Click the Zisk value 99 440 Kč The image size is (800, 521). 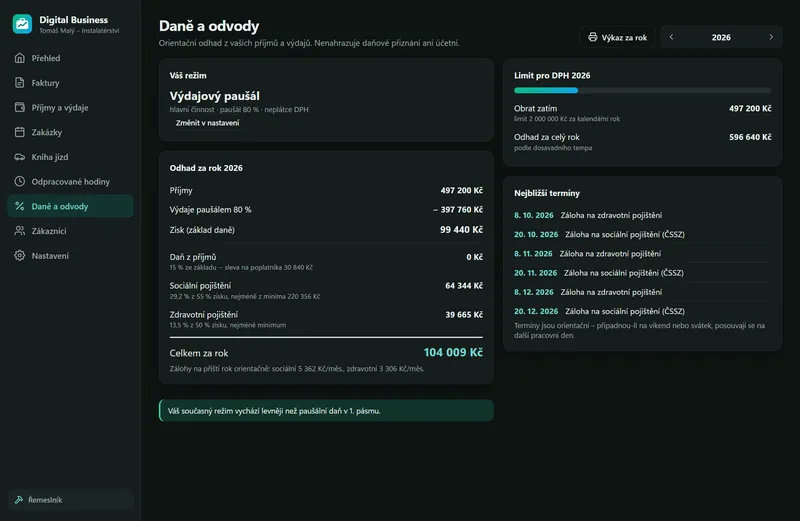pyautogui.click(x=461, y=230)
